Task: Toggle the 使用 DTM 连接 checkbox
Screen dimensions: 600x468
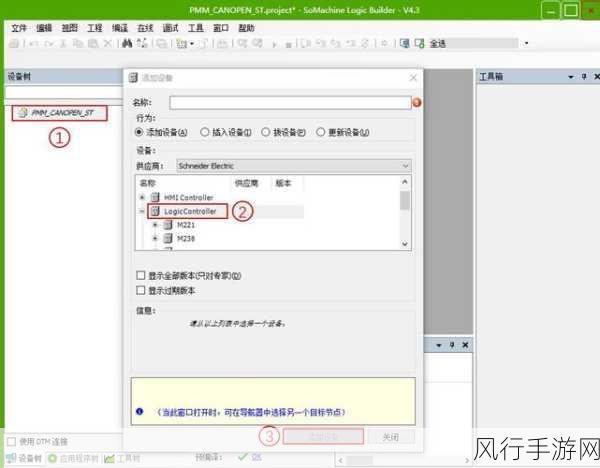Action: click(11, 442)
